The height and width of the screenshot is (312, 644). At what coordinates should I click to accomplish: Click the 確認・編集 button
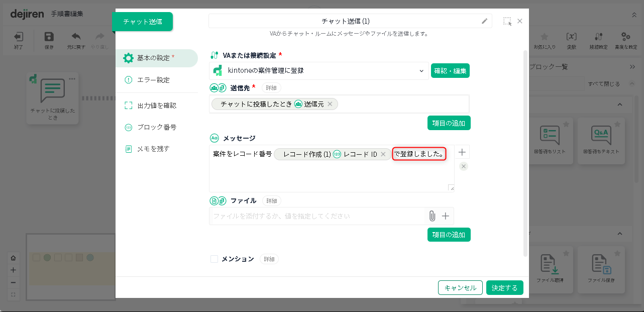pyautogui.click(x=450, y=71)
